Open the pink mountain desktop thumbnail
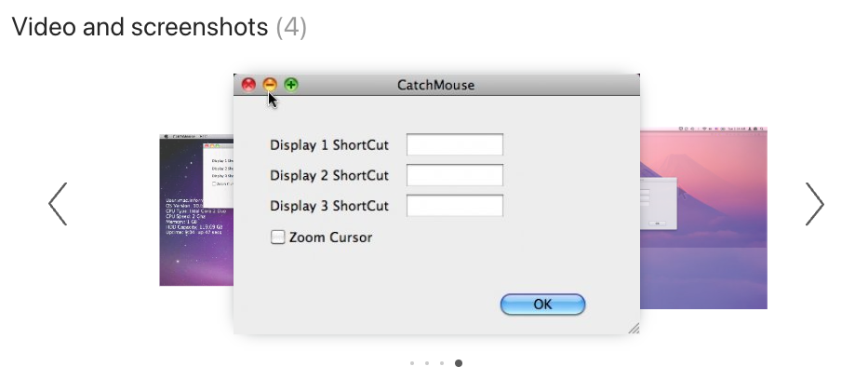 click(x=703, y=218)
